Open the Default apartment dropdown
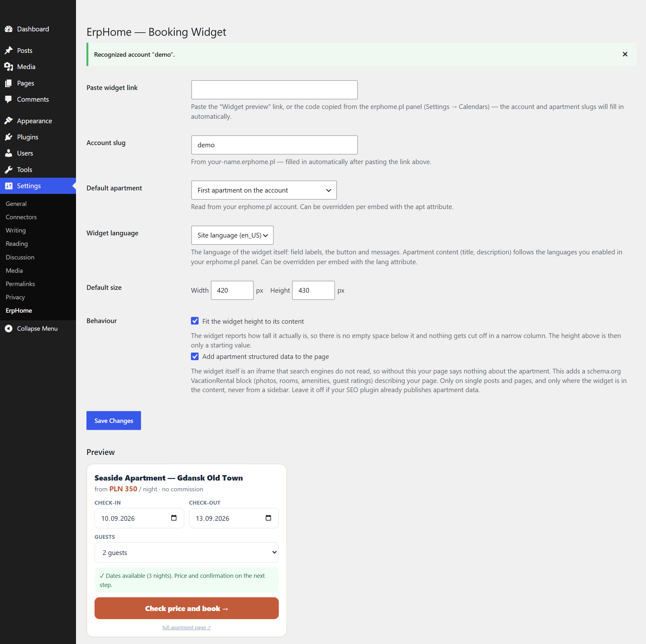Image resolution: width=646 pixels, height=644 pixels. [x=264, y=190]
